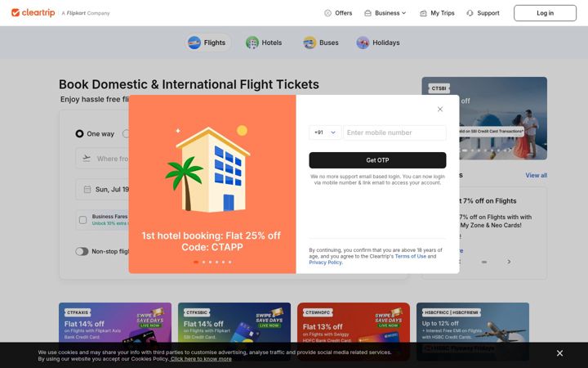Click the Where from input field
Screen dimensions: 588x368
click(x=102, y=159)
